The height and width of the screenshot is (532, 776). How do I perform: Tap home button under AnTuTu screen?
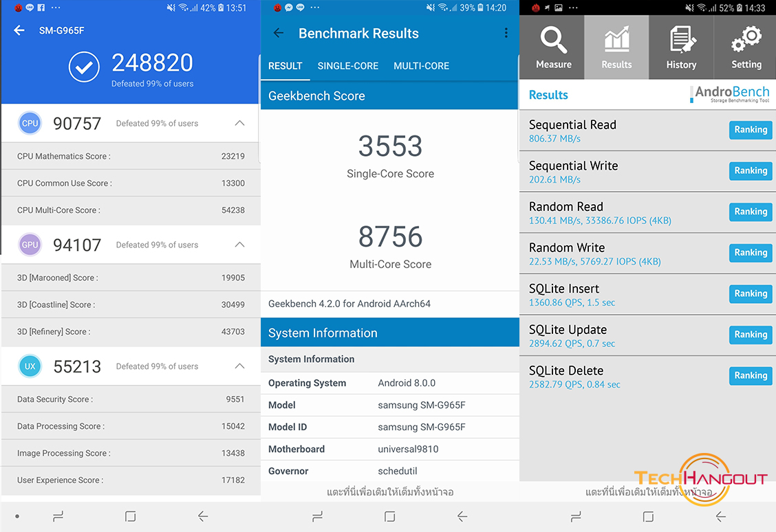pyautogui.click(x=130, y=517)
